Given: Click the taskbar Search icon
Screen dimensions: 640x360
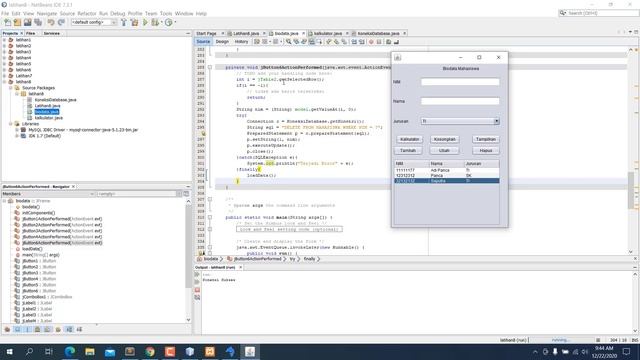Looking at the screenshot, I should pos(29,351).
